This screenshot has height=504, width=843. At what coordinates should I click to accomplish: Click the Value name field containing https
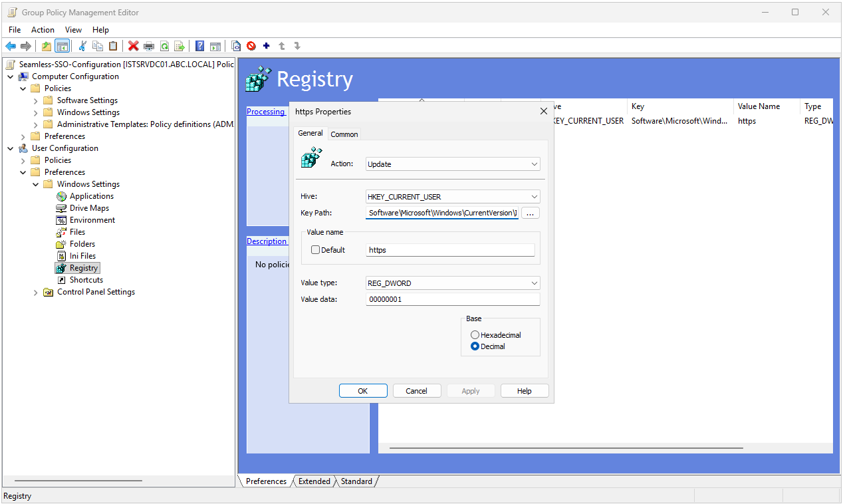pyautogui.click(x=450, y=250)
